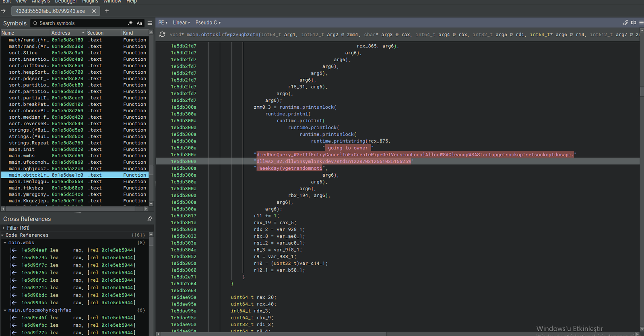Sort symbols by Kind column
Image resolution: width=644 pixels, height=336 pixels.
[x=135, y=33]
